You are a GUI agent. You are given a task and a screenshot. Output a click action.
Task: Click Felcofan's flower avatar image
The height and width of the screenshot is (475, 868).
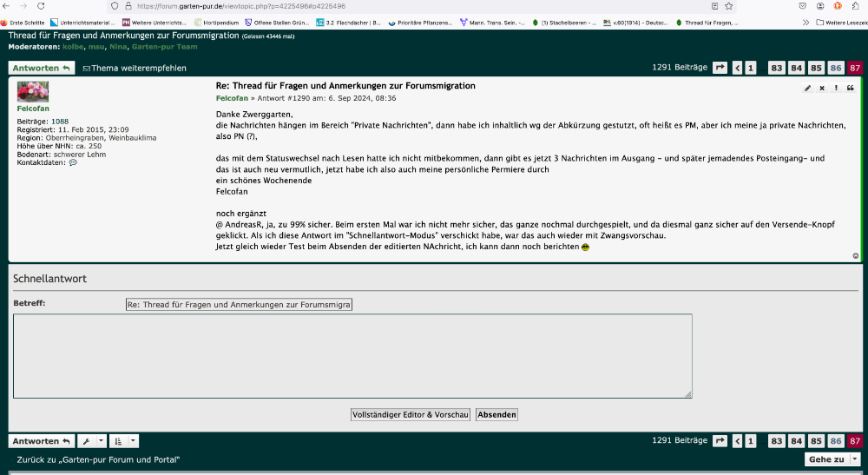click(33, 92)
